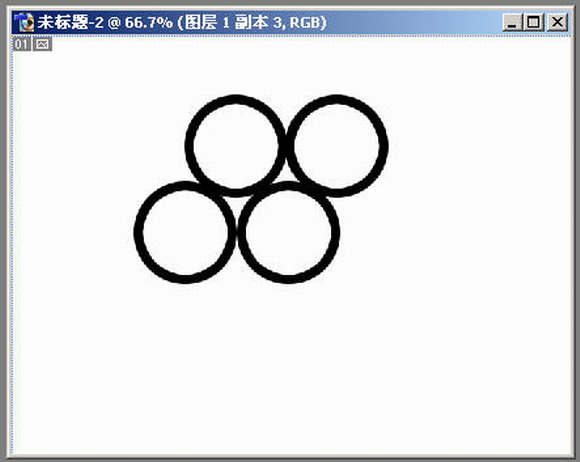
Task: Click the Photoshop document icon in title bar
Action: pos(23,22)
